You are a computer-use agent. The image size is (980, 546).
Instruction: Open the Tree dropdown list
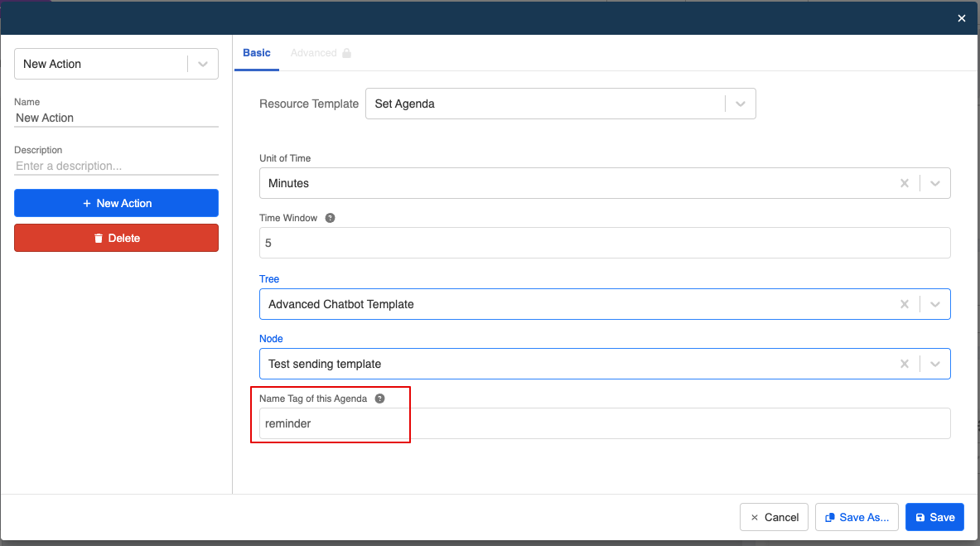click(935, 304)
